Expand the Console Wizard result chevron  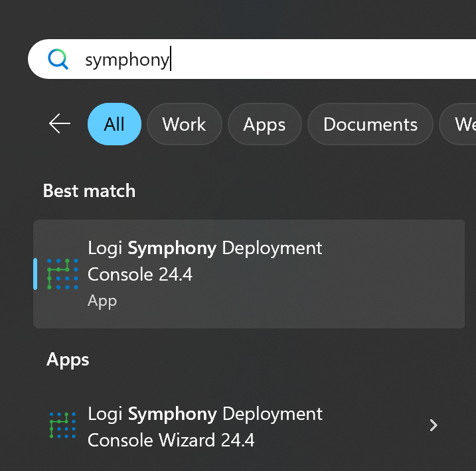point(434,425)
